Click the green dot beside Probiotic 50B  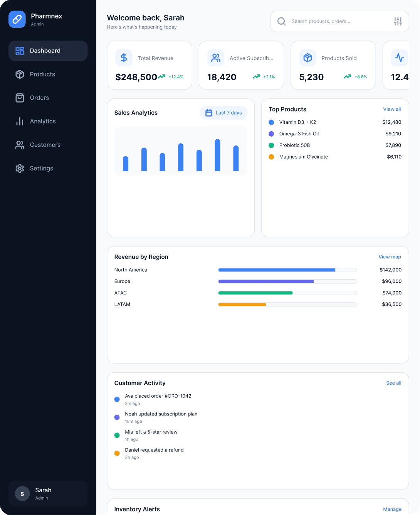point(271,145)
